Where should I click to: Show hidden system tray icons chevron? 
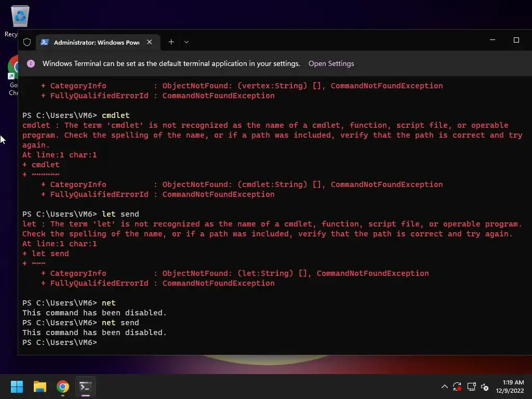pyautogui.click(x=445, y=387)
